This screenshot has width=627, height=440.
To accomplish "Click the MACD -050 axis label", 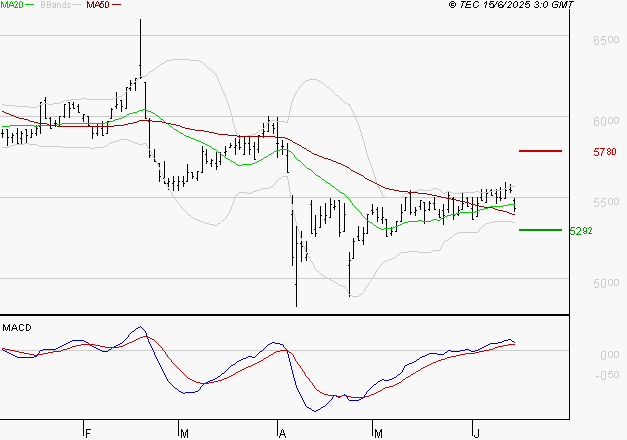I will (x=607, y=375).
